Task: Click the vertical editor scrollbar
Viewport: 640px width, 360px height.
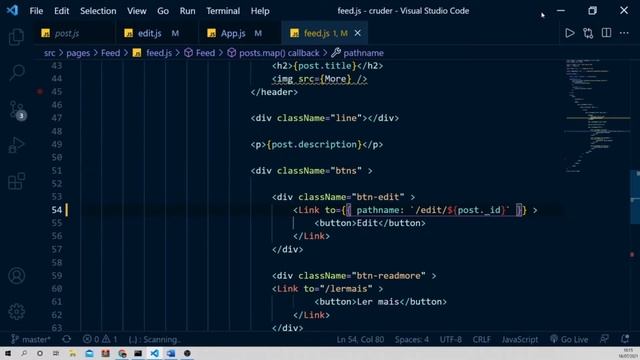Action: [635, 196]
